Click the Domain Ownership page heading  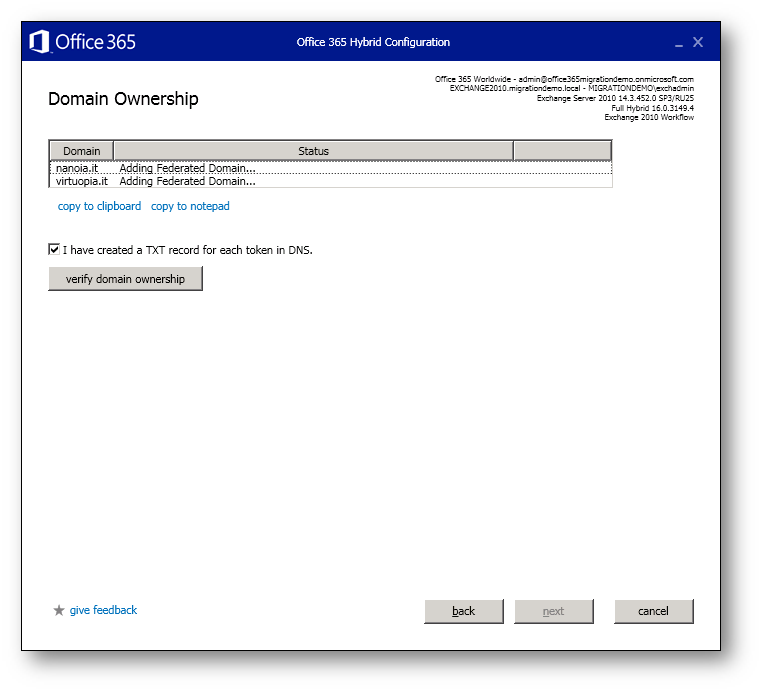point(123,99)
